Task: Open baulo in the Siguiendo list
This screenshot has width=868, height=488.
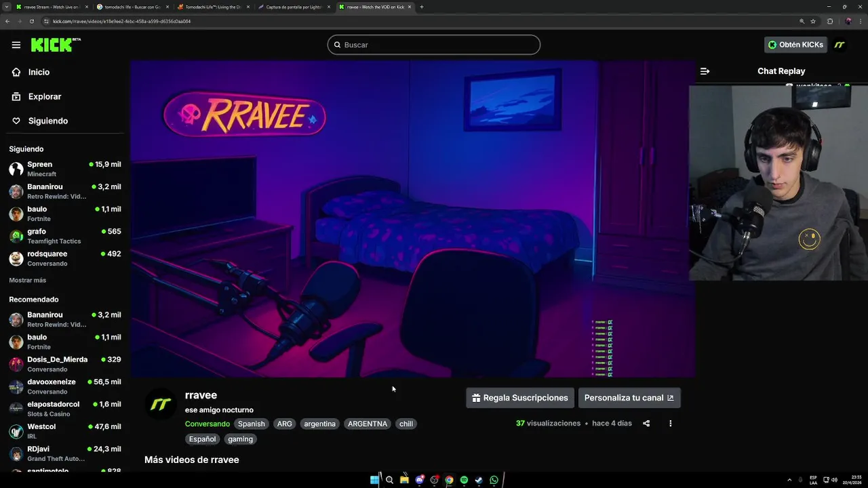Action: 64,213
